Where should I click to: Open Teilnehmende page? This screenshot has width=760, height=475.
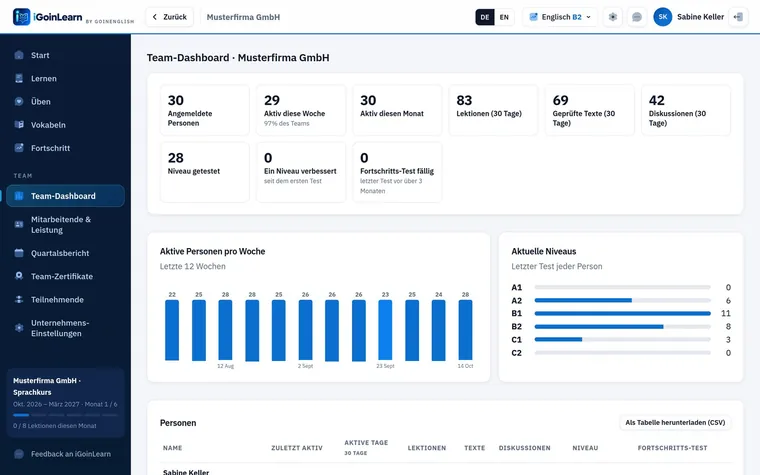[65, 299]
